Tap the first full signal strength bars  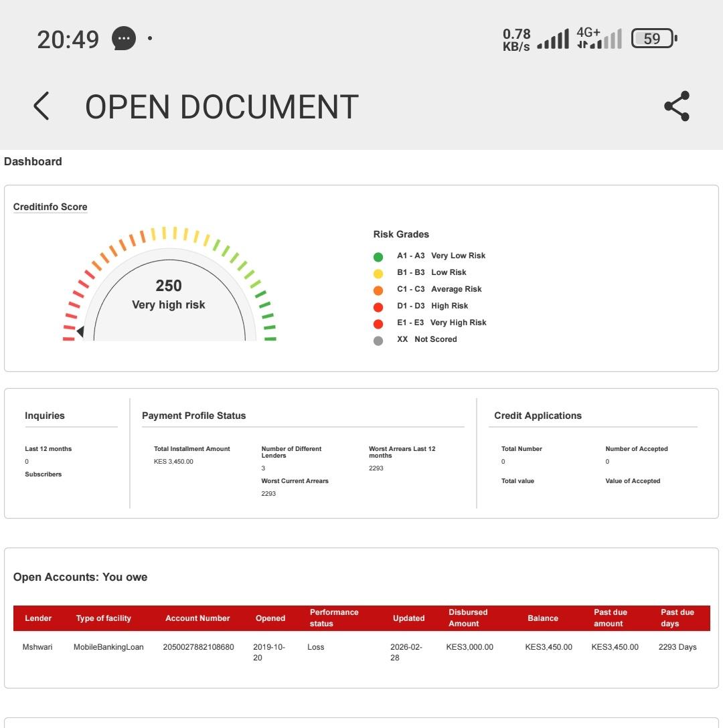tap(553, 39)
